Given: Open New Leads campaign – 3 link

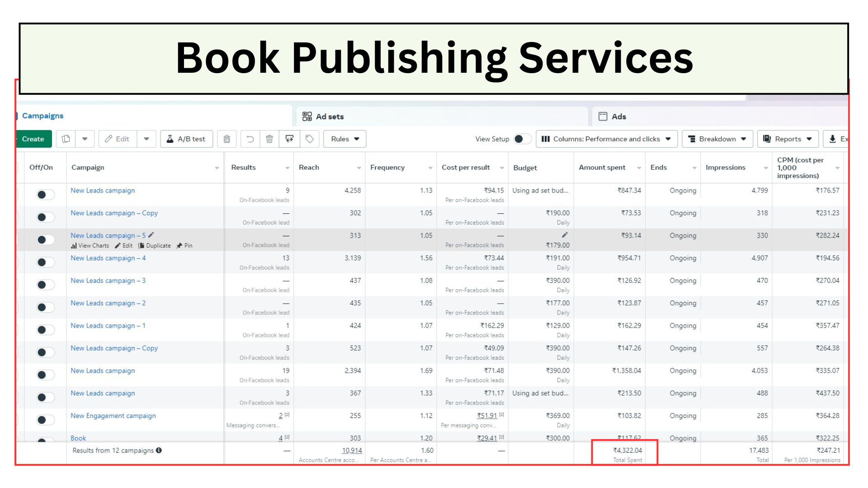Looking at the screenshot, I should point(108,281).
